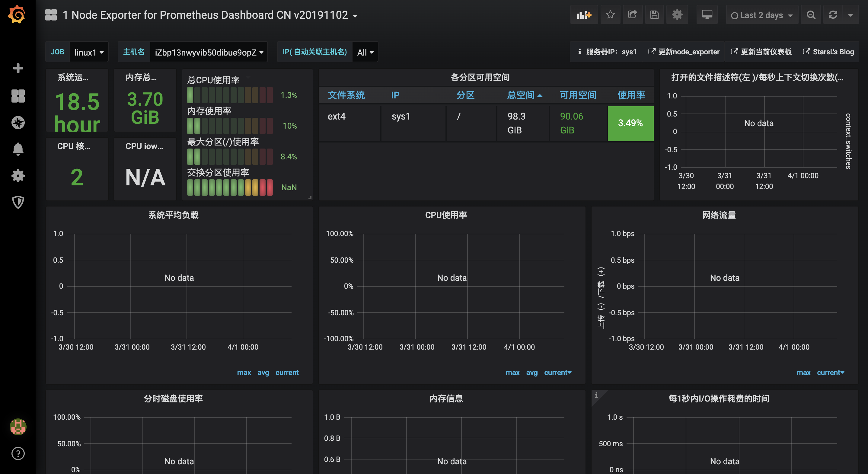868x474 pixels.
Task: Sort CPU使用率 legend by avg
Action: 532,373
